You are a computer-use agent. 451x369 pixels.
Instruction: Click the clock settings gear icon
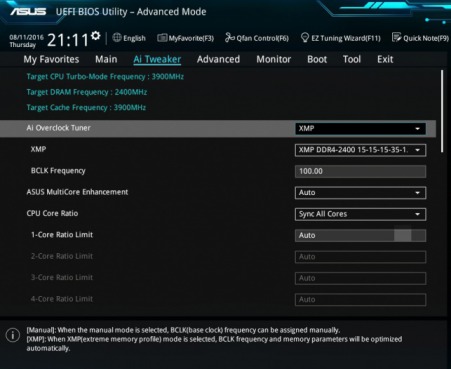[x=96, y=36]
